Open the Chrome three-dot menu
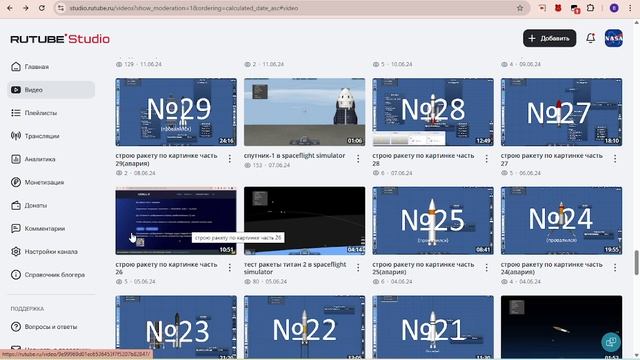This screenshot has width=640, height=360. pyautogui.click(x=631, y=8)
